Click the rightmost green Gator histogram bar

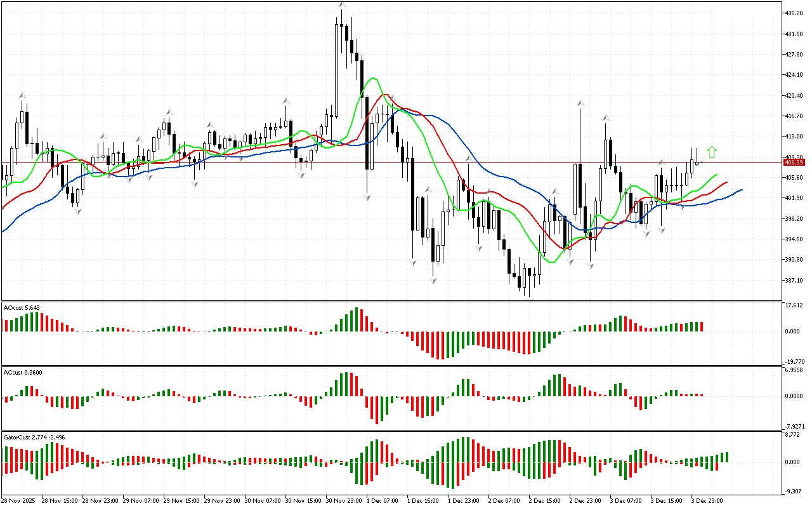pyautogui.click(x=726, y=457)
